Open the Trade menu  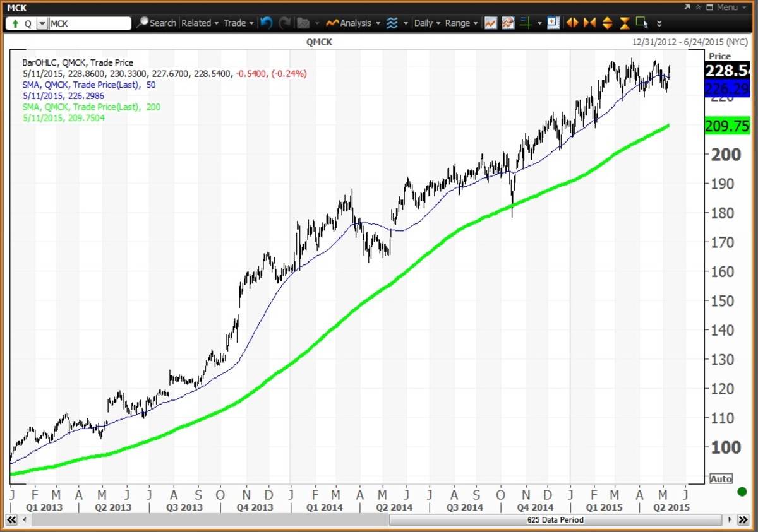pyautogui.click(x=238, y=23)
